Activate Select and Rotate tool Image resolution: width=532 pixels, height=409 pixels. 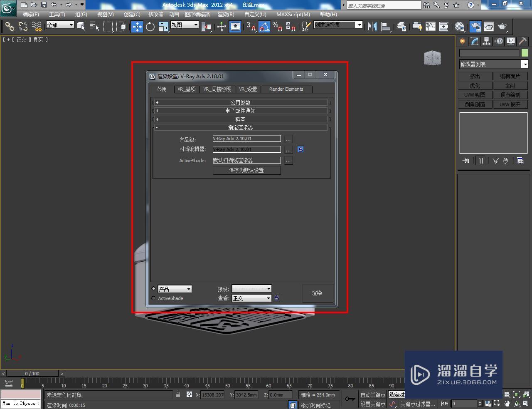(150, 27)
